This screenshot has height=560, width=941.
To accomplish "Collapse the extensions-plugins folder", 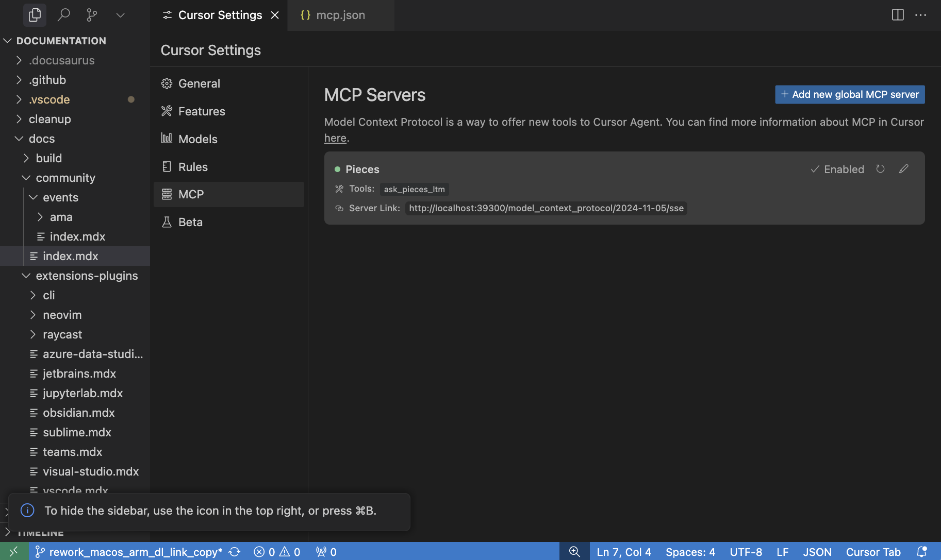I will tap(75, 276).
